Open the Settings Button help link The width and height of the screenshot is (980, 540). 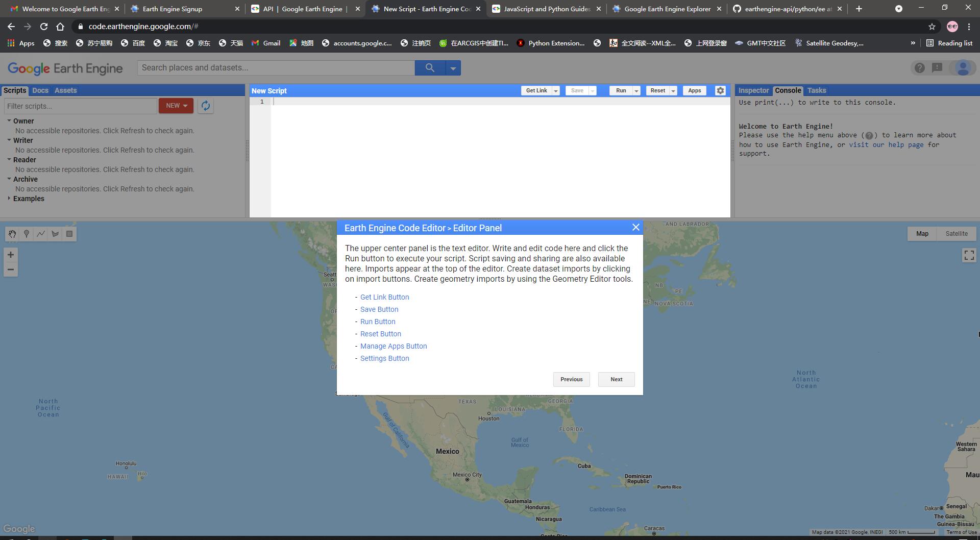pyautogui.click(x=385, y=358)
